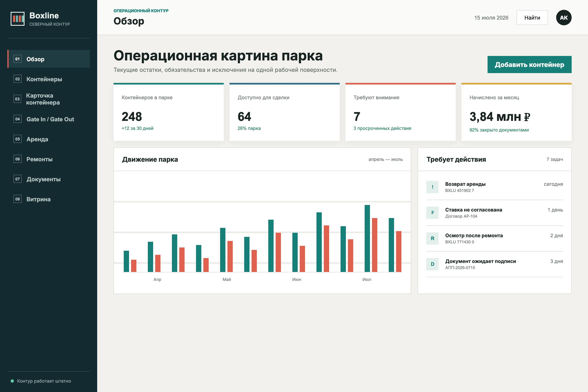This screenshot has height=392, width=588.
Task: Click the Апр axis label on chart
Action: (157, 280)
